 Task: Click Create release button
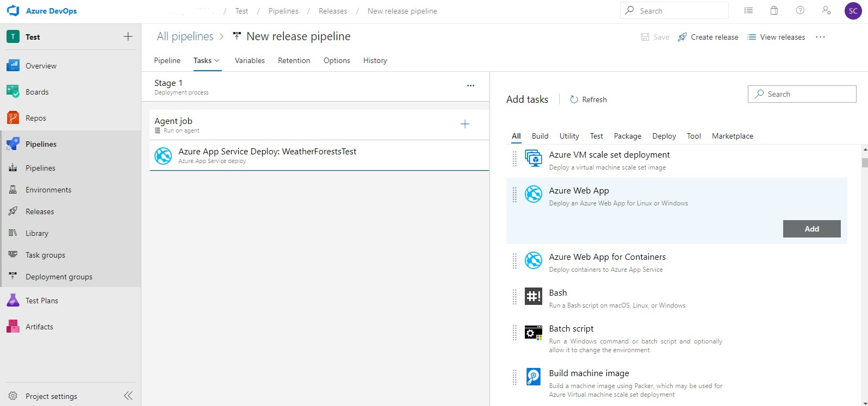point(708,37)
